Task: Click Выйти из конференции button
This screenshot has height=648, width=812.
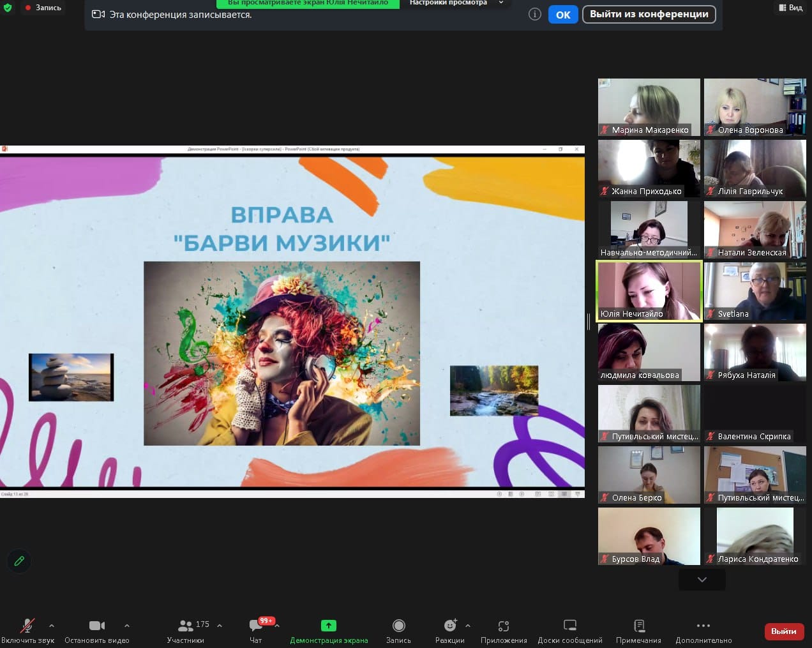Action: 649,14
